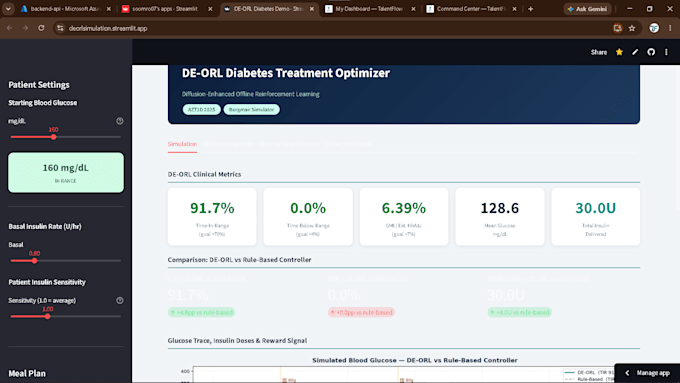Image resolution: width=680 pixels, height=383 pixels.
Task: Open Chrome's three-dot menu
Action: coord(670,28)
